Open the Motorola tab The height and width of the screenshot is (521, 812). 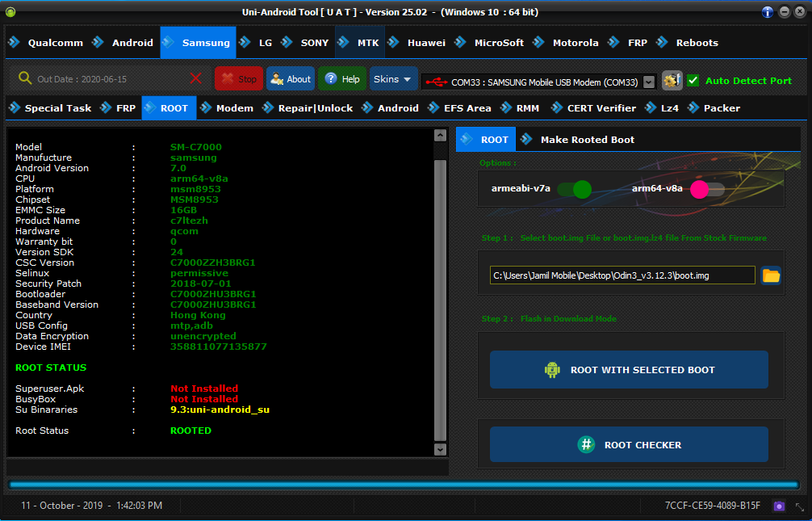[566, 43]
